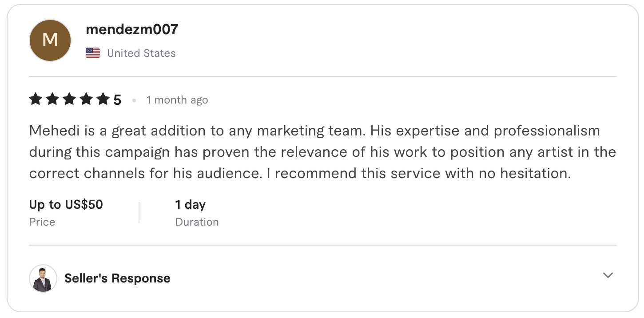The width and height of the screenshot is (644, 318).
Task: Click the "1 month ago" timestamp
Action: pyautogui.click(x=177, y=100)
